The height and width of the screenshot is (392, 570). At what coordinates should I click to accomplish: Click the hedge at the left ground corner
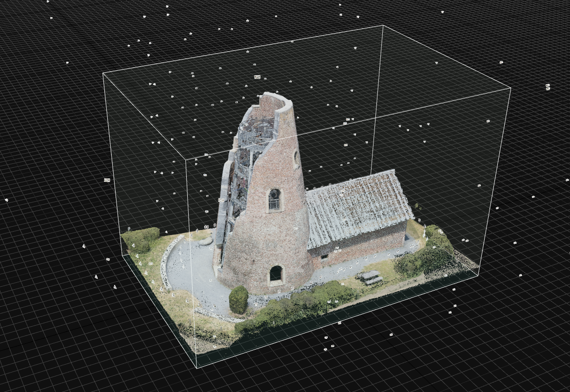click(140, 239)
